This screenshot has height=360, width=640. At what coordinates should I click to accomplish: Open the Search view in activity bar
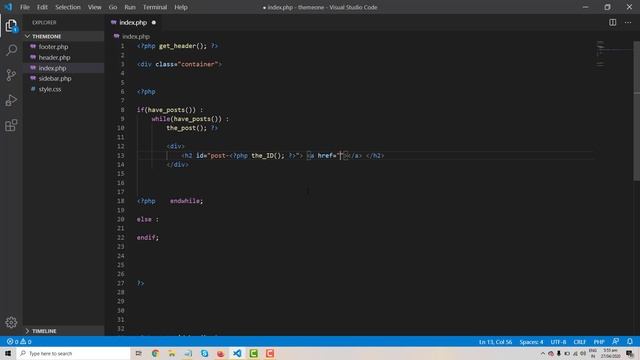pos(11,50)
